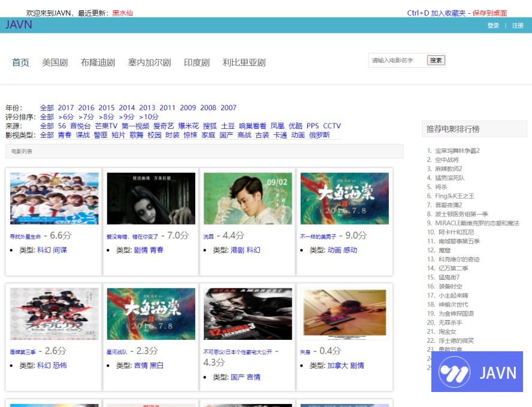This screenshot has height=407, width=532.
Task: Select source 芒果TV
Action: 106,126
